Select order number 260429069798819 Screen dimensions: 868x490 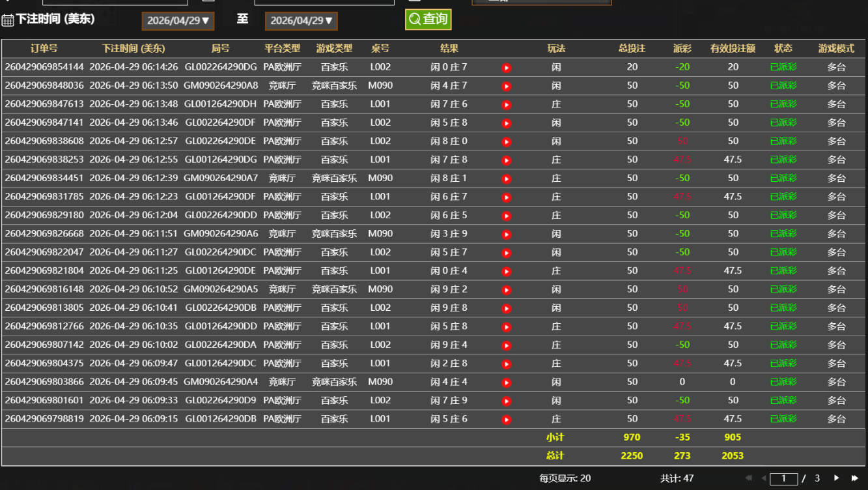coord(44,419)
